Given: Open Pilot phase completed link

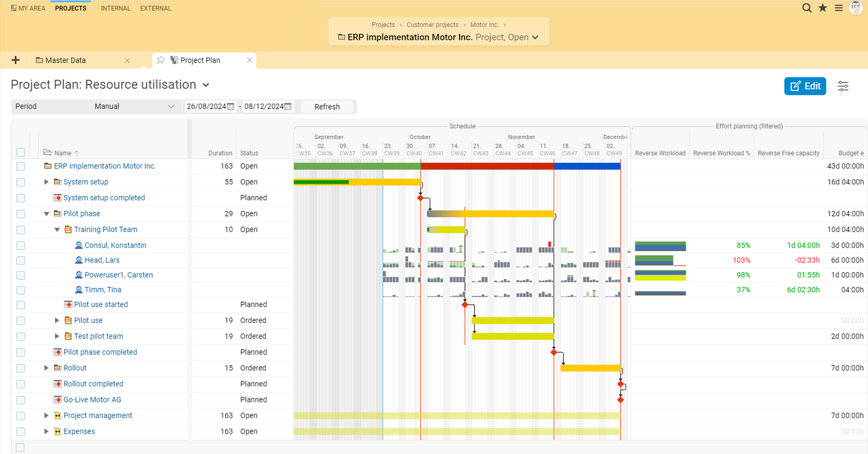Looking at the screenshot, I should point(100,352).
